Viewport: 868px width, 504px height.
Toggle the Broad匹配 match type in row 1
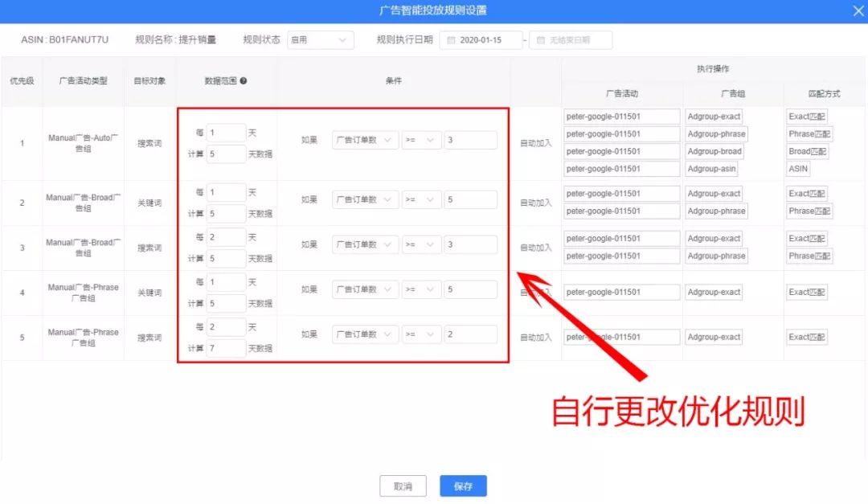806,151
